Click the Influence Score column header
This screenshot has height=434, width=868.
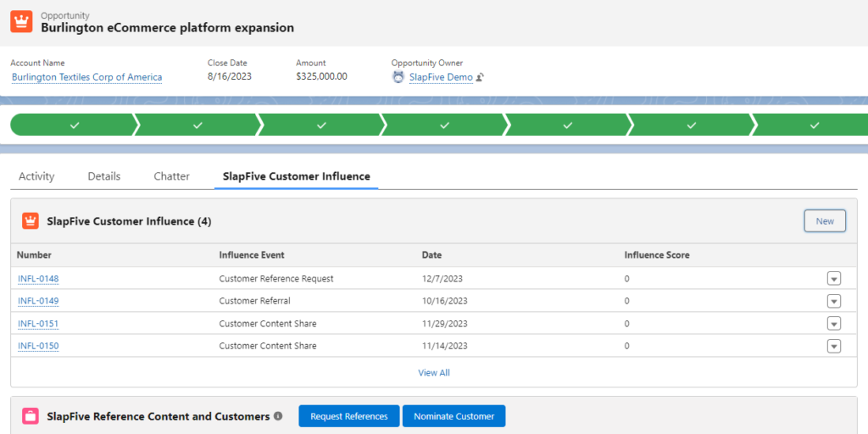[657, 255]
